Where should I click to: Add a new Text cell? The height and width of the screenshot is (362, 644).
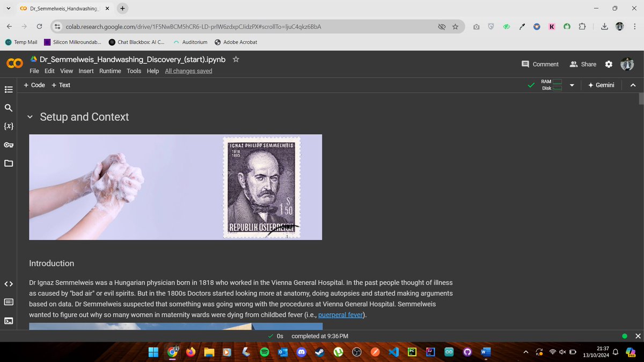[61, 85]
